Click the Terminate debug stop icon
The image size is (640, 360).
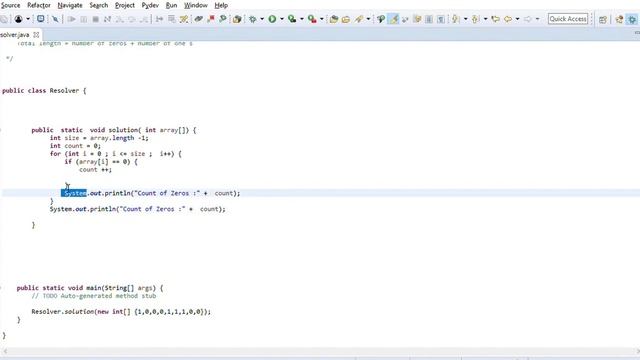click(96, 19)
